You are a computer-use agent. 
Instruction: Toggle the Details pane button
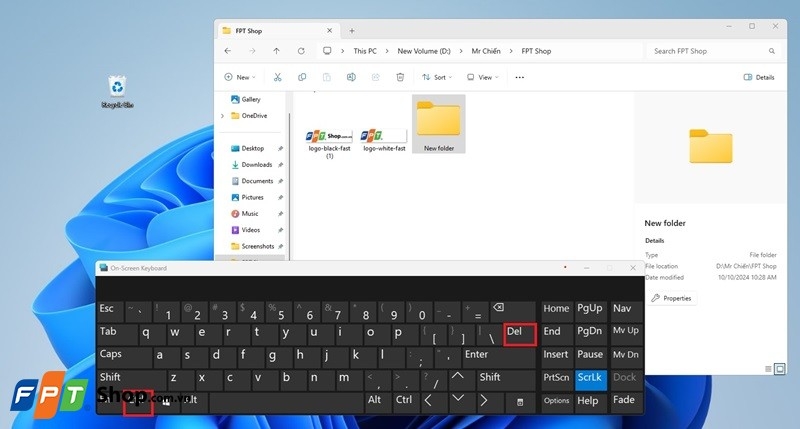point(759,77)
